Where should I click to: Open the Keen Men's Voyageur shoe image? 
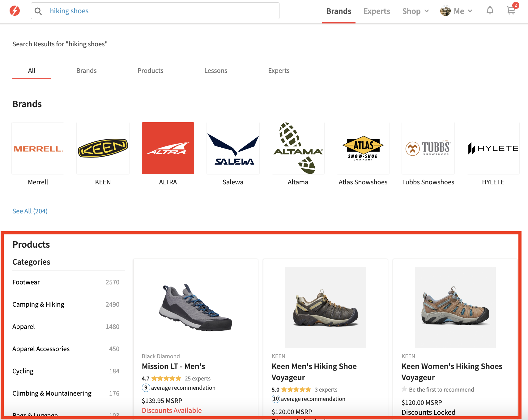(x=326, y=308)
